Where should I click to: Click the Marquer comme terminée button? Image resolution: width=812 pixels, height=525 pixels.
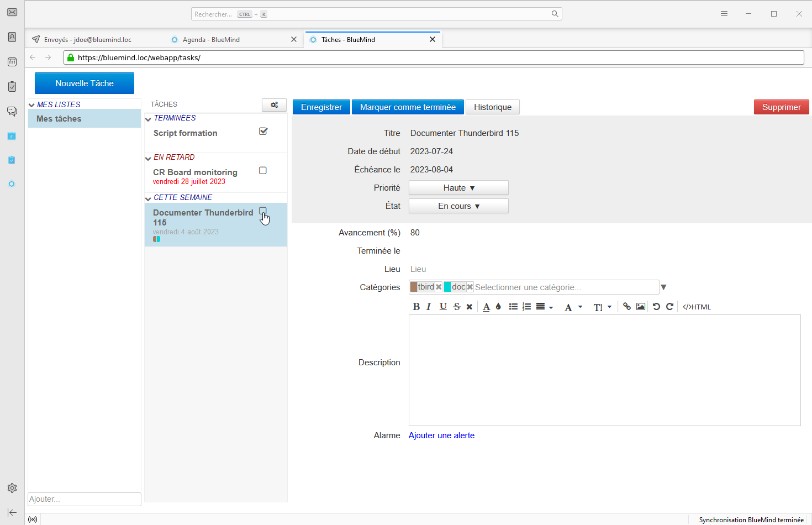pos(408,107)
